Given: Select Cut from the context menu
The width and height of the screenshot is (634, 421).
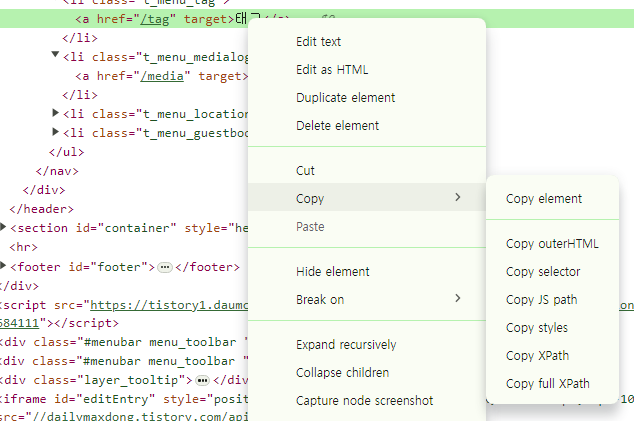Looking at the screenshot, I should click(305, 170).
